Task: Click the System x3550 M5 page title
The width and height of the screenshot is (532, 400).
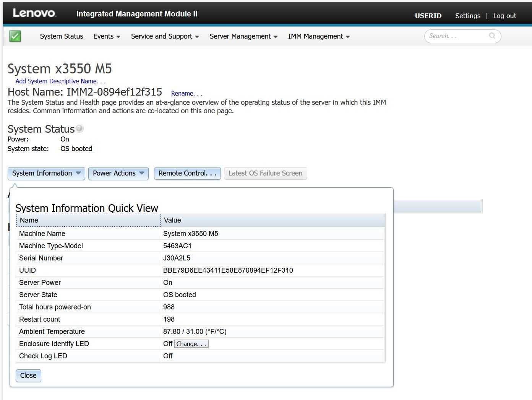Action: tap(60, 69)
